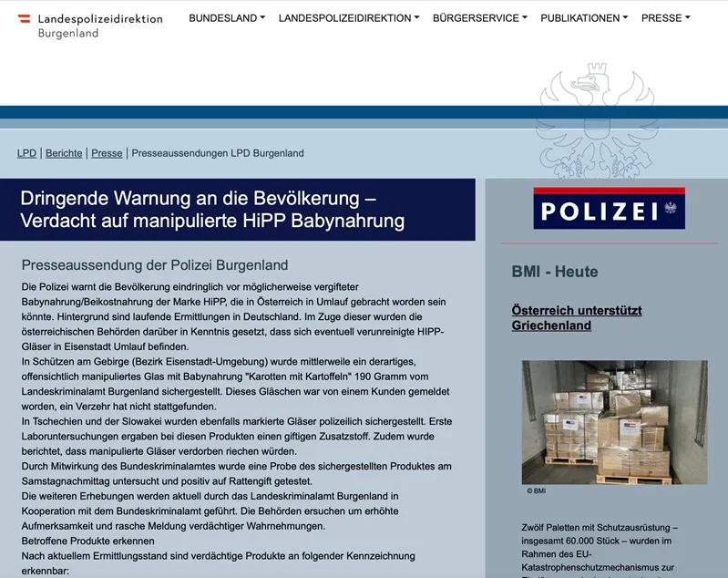
Task: Open the Österreich unterstützt Griechenland article
Action: (x=577, y=317)
